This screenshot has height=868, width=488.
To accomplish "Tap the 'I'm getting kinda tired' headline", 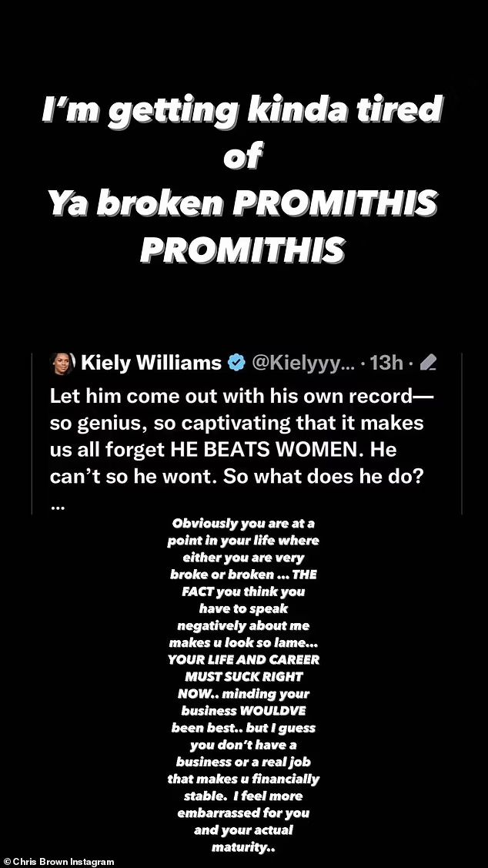I will (x=243, y=110).
